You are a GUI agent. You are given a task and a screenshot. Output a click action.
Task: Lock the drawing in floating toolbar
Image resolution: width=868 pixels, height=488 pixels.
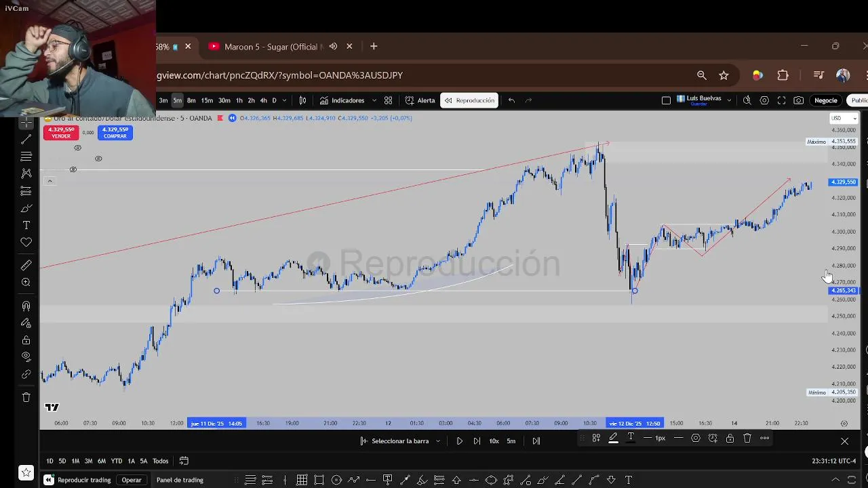tap(730, 438)
